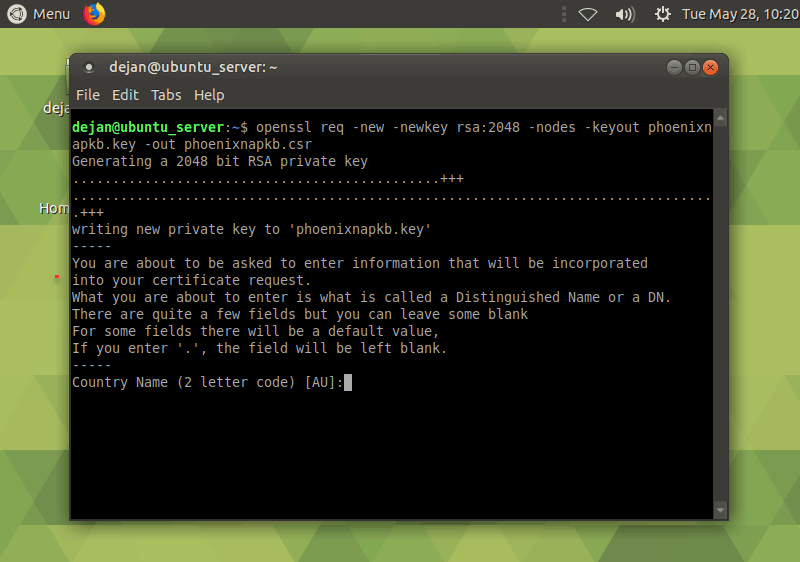Screen dimensions: 800x562
Task: Click the text 'Generating a 2048 bit RSA private key'
Action: [220, 162]
